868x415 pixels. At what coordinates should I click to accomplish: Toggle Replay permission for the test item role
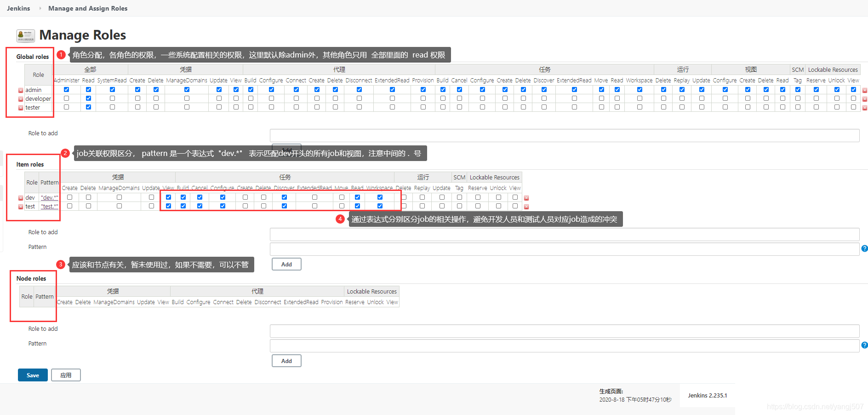[x=422, y=206]
